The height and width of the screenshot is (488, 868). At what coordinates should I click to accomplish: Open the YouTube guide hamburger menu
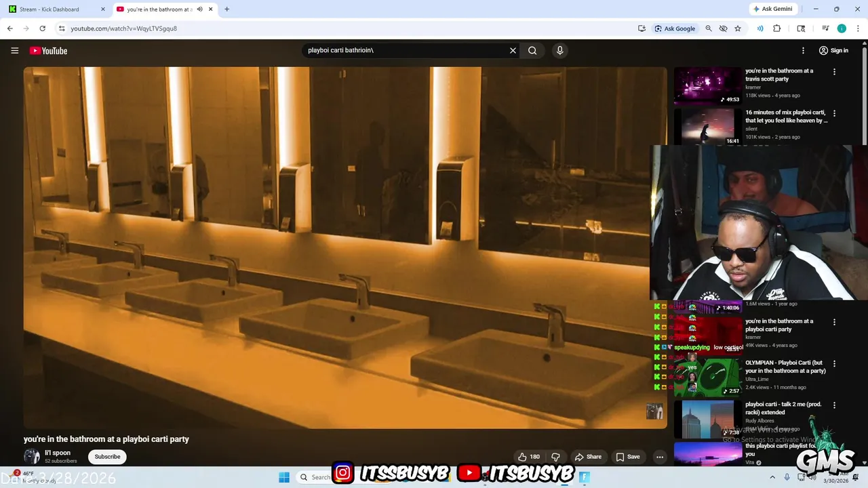14,51
